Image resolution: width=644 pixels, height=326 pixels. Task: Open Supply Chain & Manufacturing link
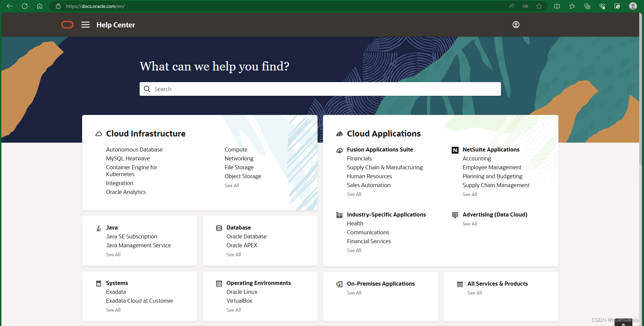(385, 167)
